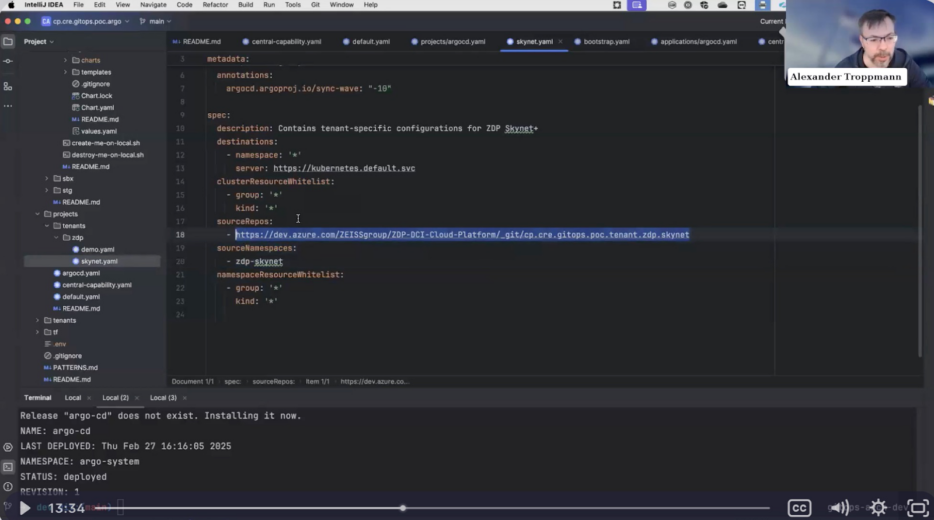The height and width of the screenshot is (520, 934).
Task: Expand the stg folder
Action: [47, 191]
